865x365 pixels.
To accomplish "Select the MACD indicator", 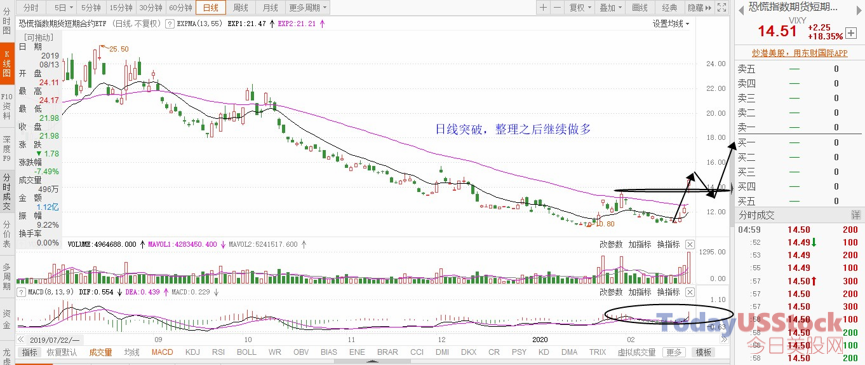I will pos(162,352).
